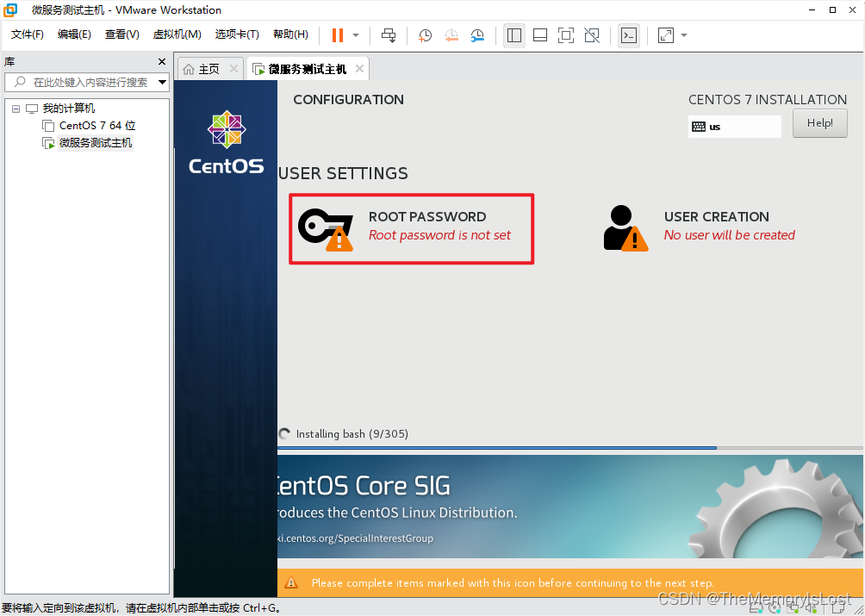Click the CONFIGURATION heading text
Screen dimensions: 865x616
(349, 100)
